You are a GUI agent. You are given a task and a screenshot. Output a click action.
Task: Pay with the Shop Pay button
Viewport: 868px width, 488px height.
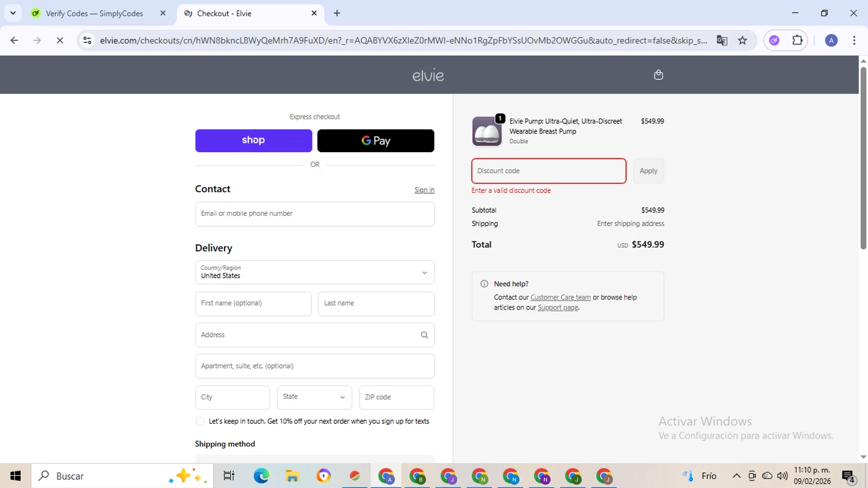[253, 141]
